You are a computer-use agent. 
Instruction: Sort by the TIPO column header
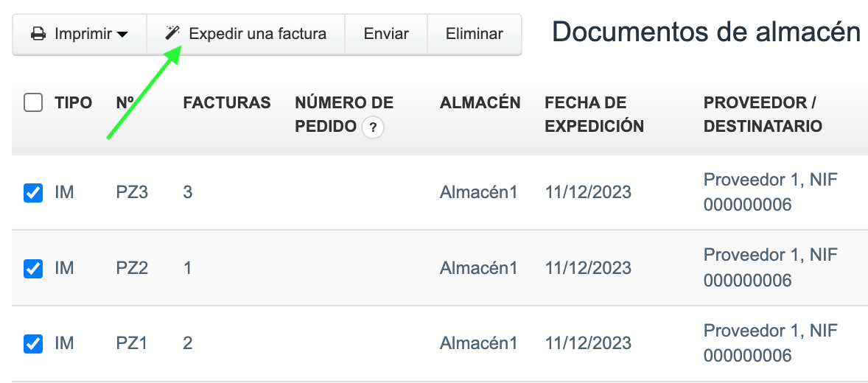click(73, 103)
